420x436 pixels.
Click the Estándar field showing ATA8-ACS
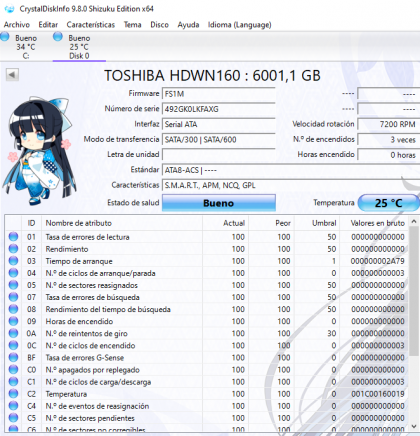[291, 170]
